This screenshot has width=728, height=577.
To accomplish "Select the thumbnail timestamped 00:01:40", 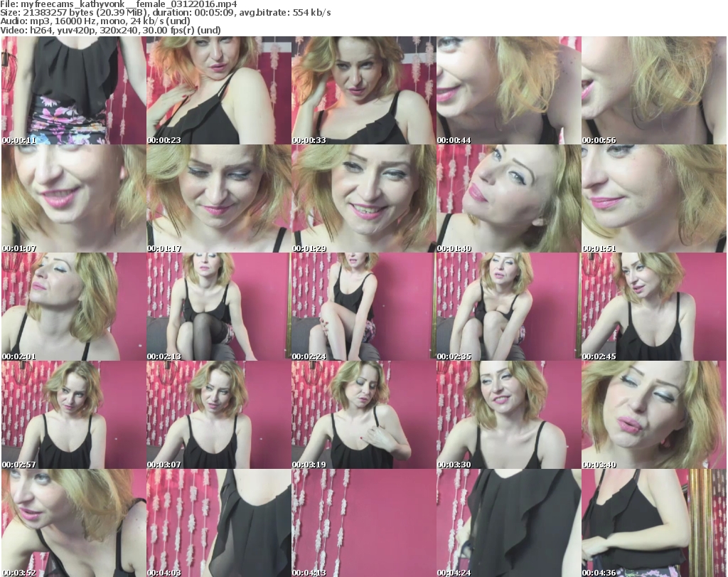I will coord(508,198).
